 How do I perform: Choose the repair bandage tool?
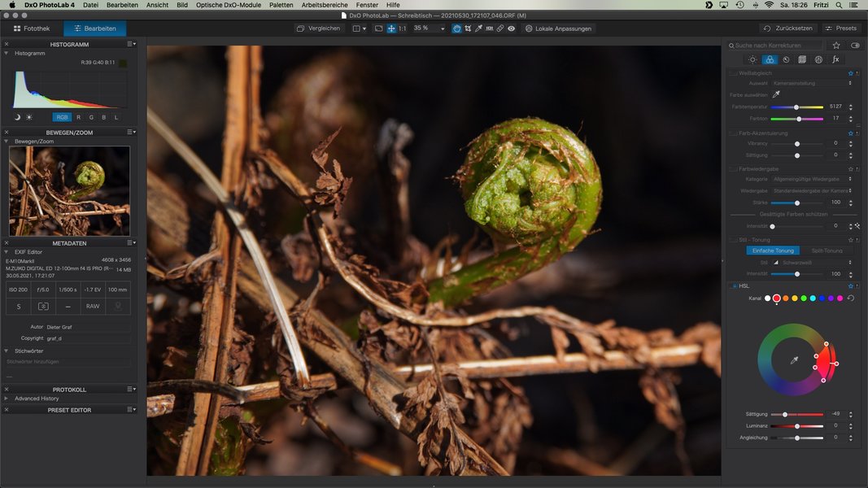[x=500, y=28]
